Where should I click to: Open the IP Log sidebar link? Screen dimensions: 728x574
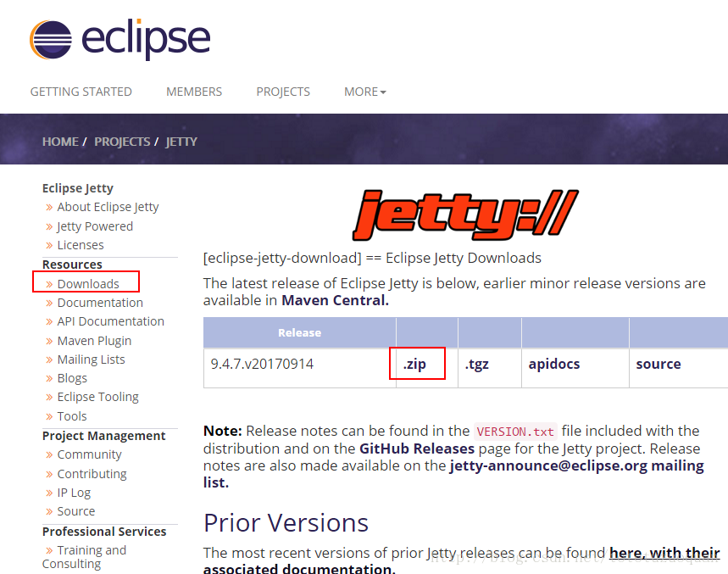[74, 493]
